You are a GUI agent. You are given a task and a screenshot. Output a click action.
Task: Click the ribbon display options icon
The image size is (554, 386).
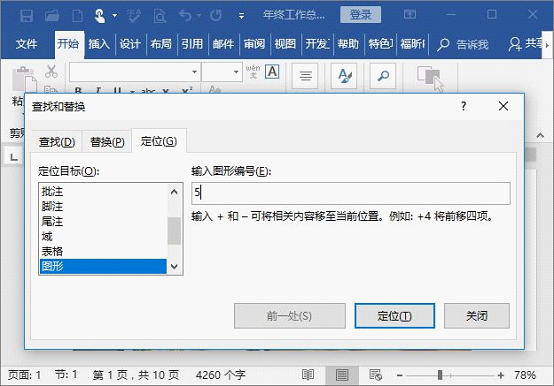pos(410,14)
